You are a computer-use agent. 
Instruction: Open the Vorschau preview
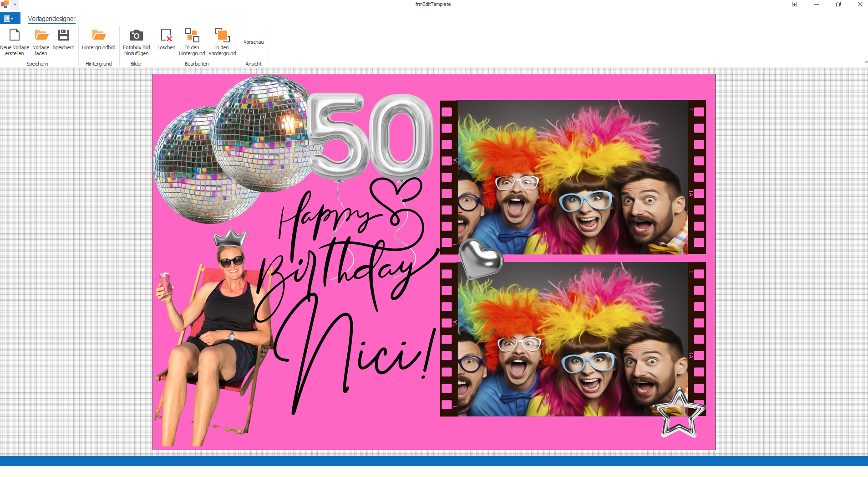254,42
